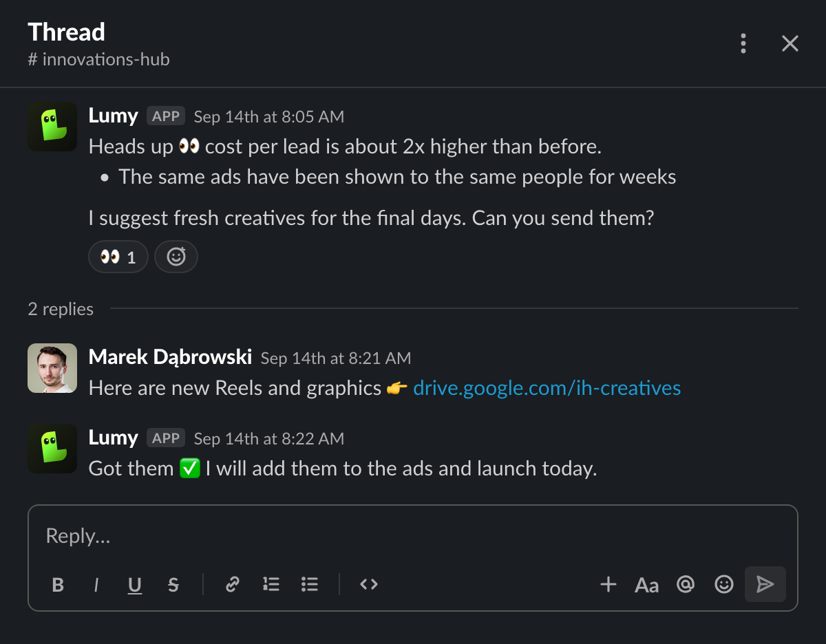Insert a code block with the code icon

click(x=369, y=585)
